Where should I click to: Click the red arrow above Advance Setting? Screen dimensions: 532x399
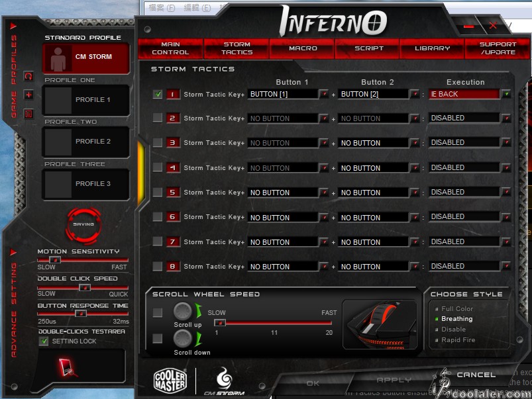click(x=13, y=252)
